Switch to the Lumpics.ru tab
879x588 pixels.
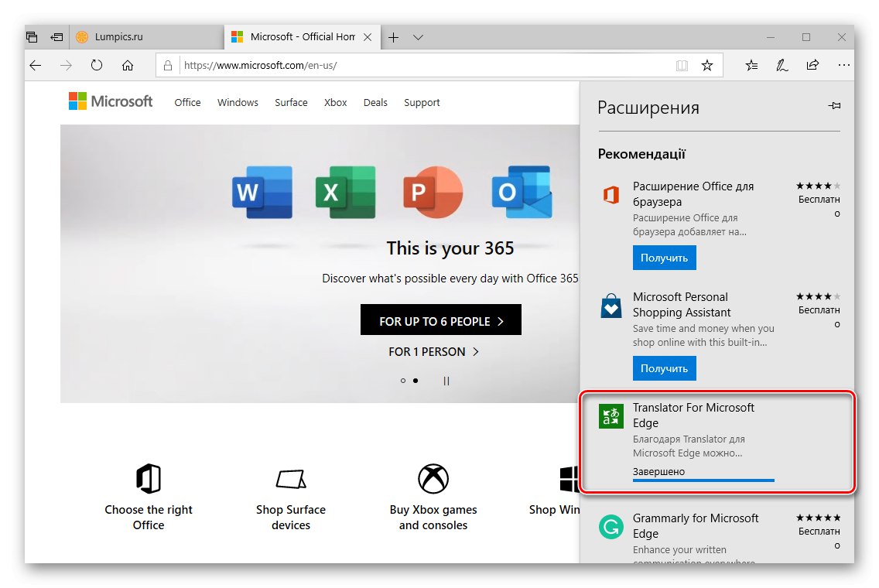pyautogui.click(x=138, y=36)
